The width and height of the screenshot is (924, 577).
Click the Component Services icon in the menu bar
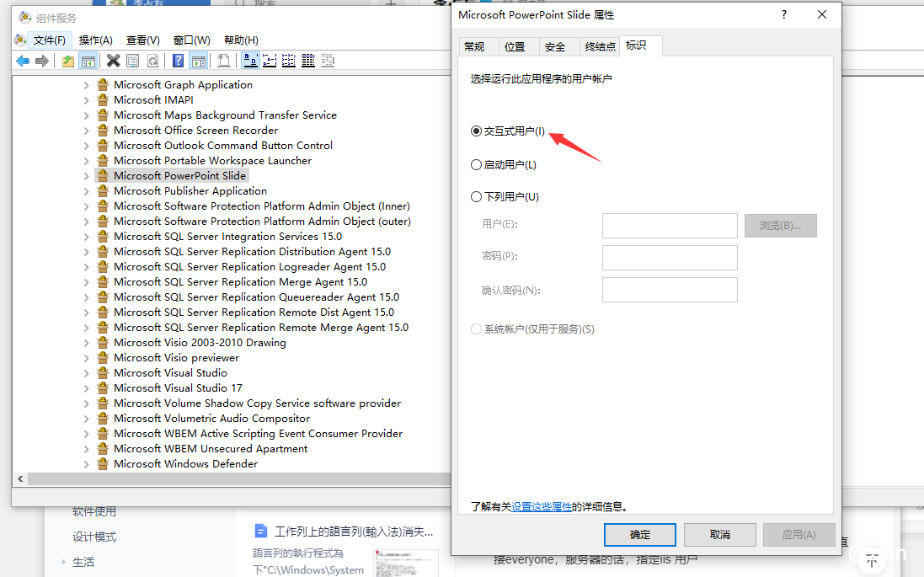tap(20, 40)
